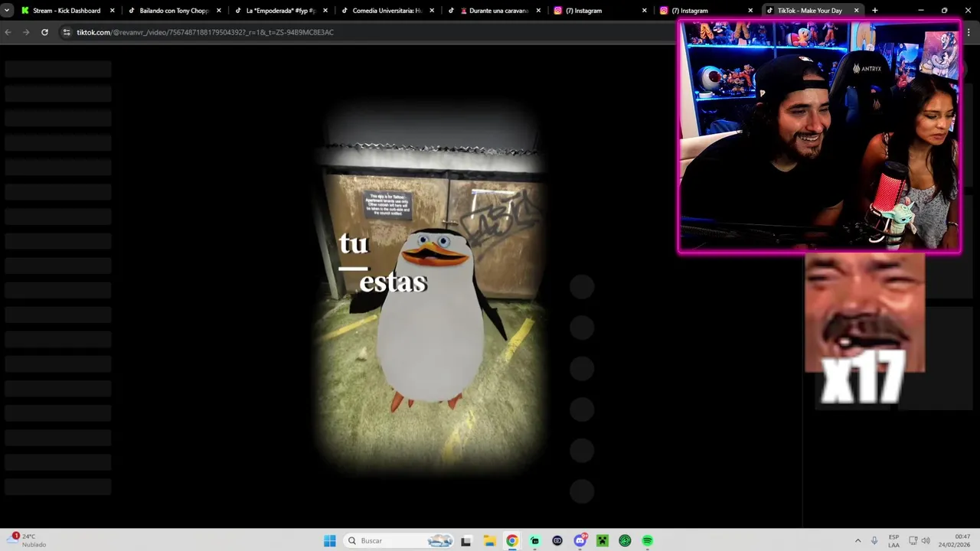Viewport: 980px width, 551px height.
Task: Open the weather widget showing 24°C Nublado
Action: click(29, 540)
